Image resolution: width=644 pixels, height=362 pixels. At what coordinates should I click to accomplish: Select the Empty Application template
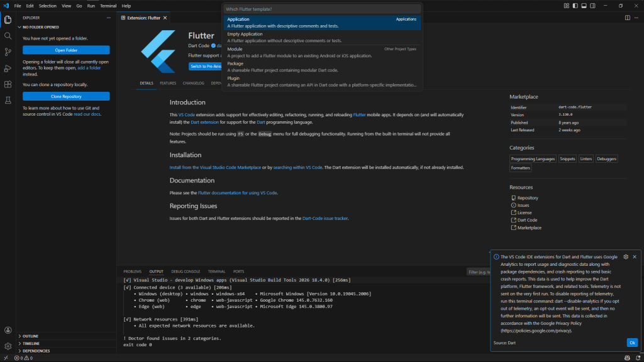tap(322, 37)
